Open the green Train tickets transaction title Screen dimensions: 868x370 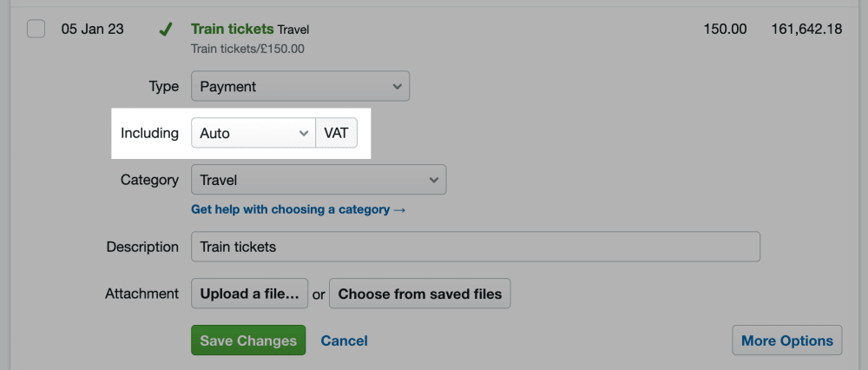click(232, 30)
